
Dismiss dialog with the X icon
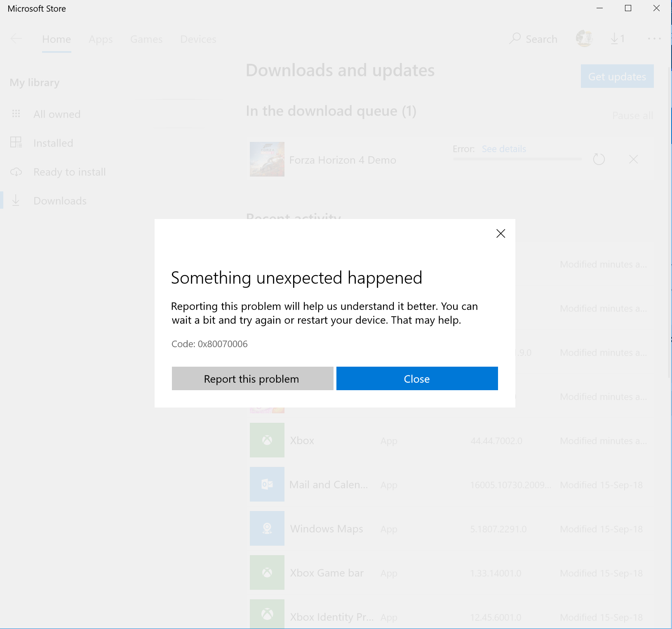point(500,233)
